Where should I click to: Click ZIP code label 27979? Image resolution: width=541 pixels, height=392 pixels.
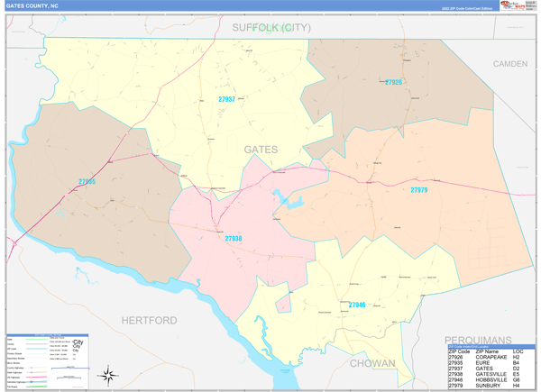tap(418, 190)
